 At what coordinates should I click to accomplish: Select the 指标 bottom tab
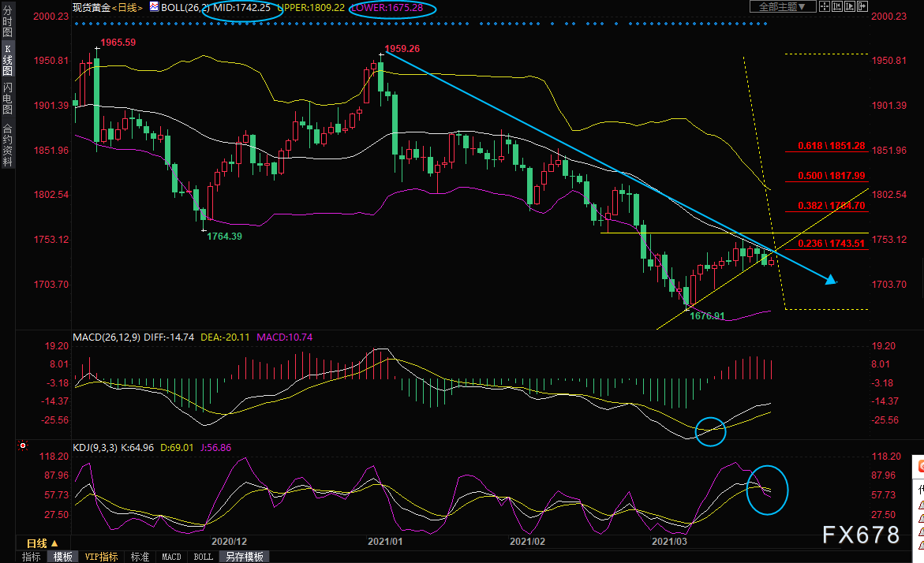point(32,557)
